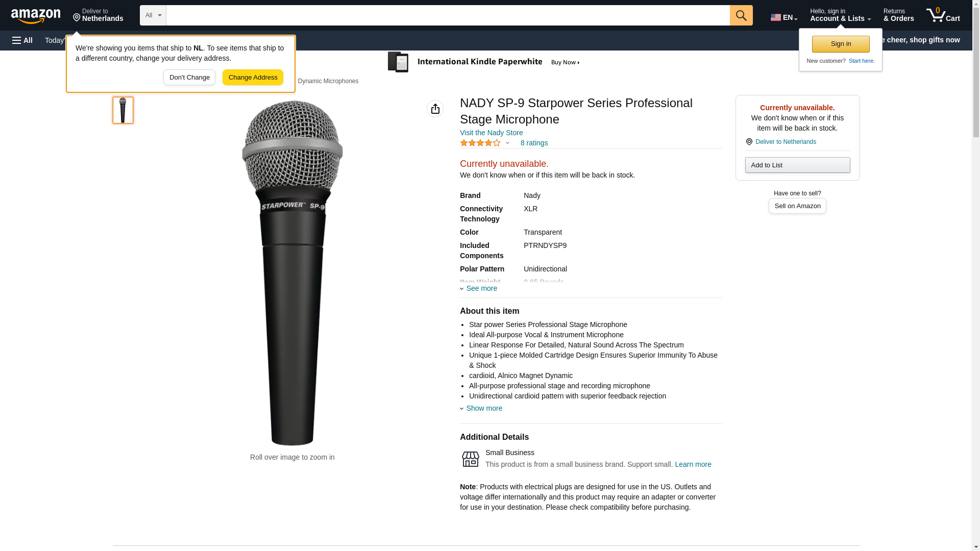Click the share icon near product image

(x=435, y=109)
